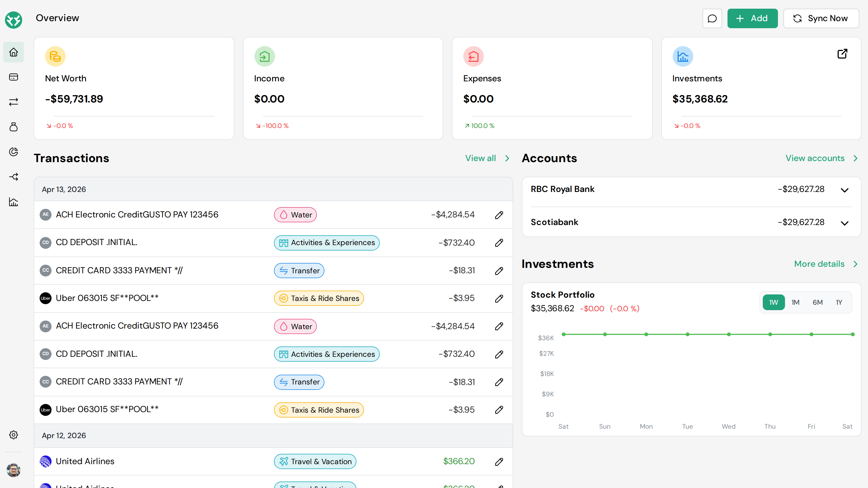Click the user avatar at sidebar bottom
868x488 pixels.
(x=14, y=470)
